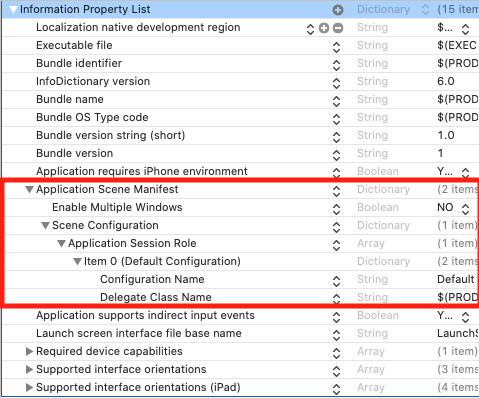Collapse the Information Property List root

tap(13, 10)
